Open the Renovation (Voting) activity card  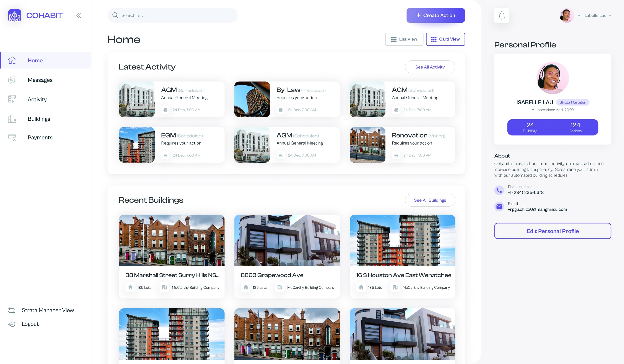pyautogui.click(x=402, y=145)
